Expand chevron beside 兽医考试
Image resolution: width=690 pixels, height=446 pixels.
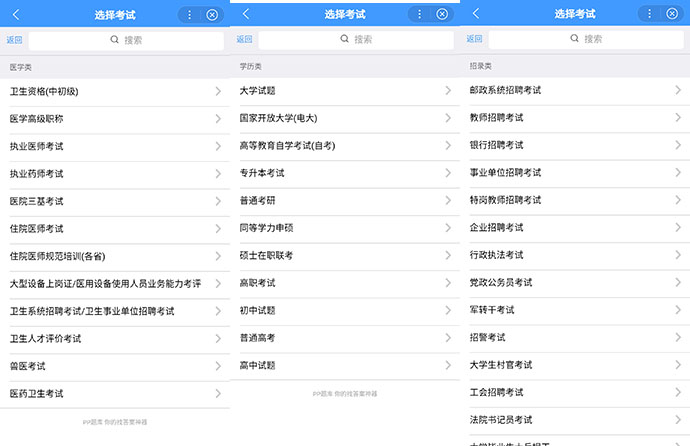tap(218, 366)
